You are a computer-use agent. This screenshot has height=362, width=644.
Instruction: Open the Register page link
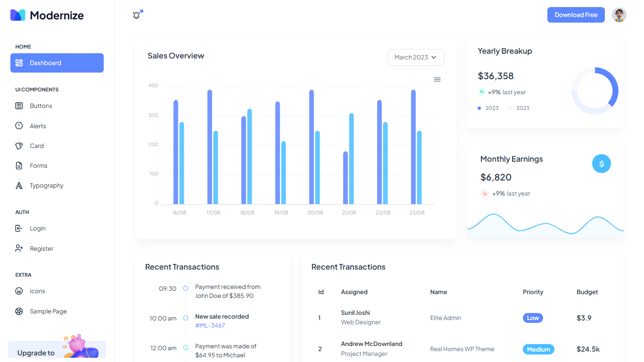click(x=41, y=248)
